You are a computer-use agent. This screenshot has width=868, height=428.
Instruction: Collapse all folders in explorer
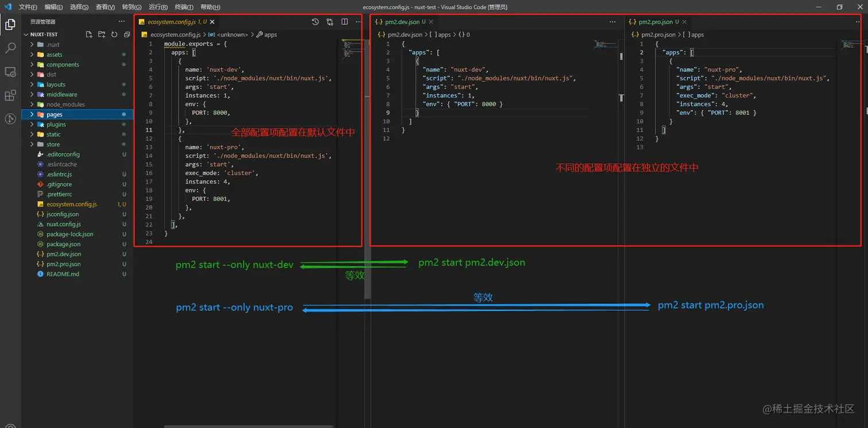[127, 34]
